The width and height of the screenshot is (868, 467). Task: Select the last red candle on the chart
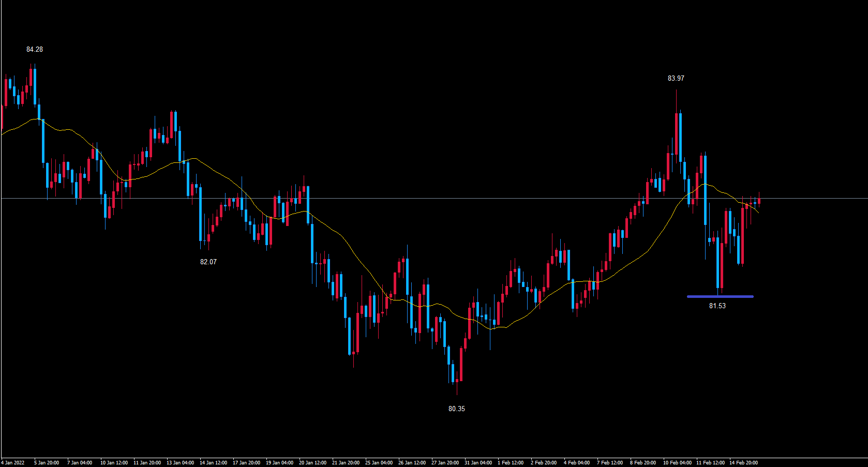pos(759,201)
